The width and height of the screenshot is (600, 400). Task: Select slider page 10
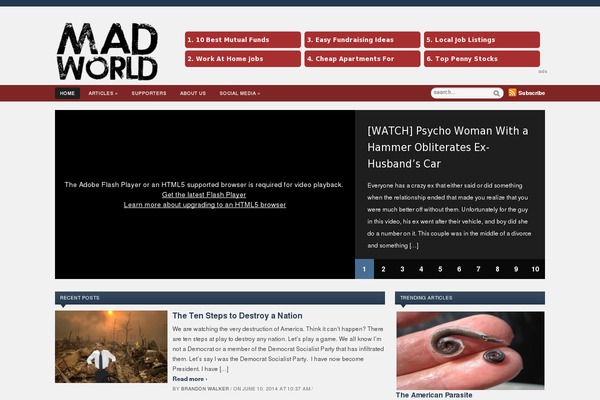[535, 269]
